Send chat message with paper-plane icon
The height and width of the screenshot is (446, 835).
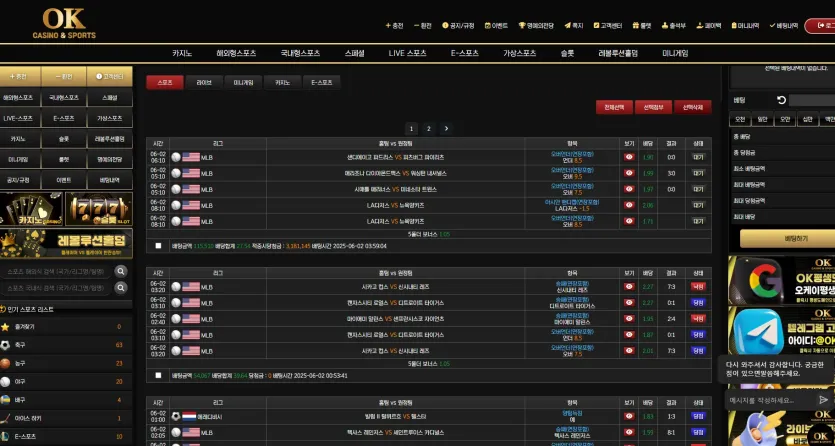pos(823,400)
